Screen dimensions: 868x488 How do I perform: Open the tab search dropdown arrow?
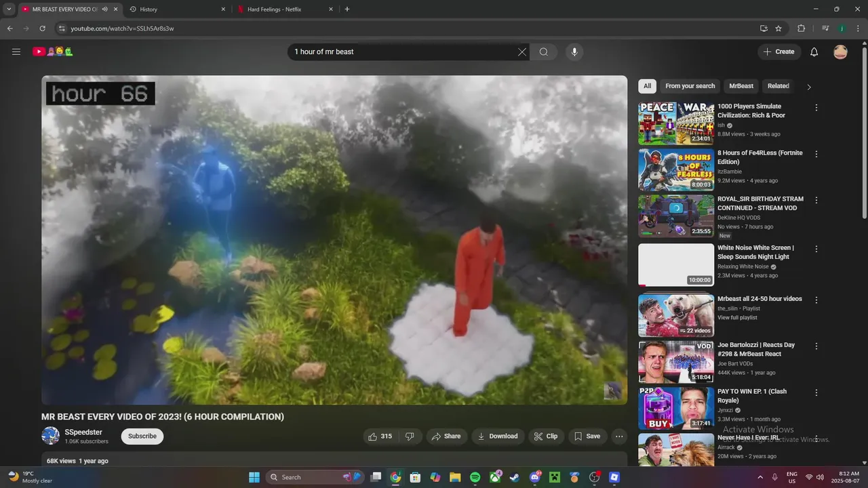(9, 9)
